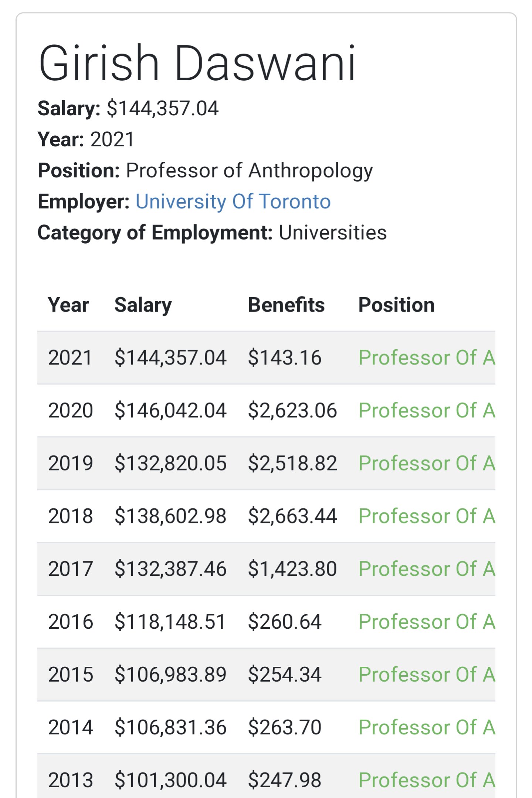
Task: Click the $143.16 benefits cell for 2021
Action: click(x=285, y=358)
